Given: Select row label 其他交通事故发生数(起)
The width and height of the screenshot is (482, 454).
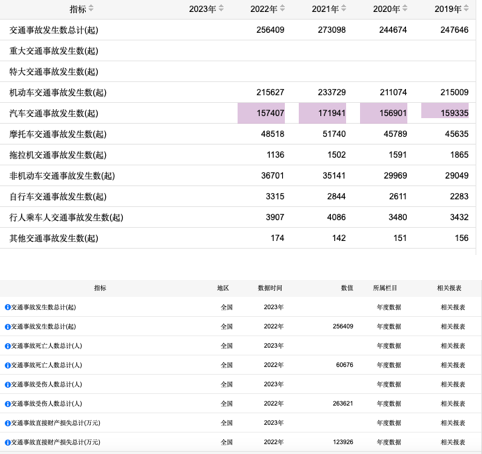Looking at the screenshot, I should tap(54, 238).
